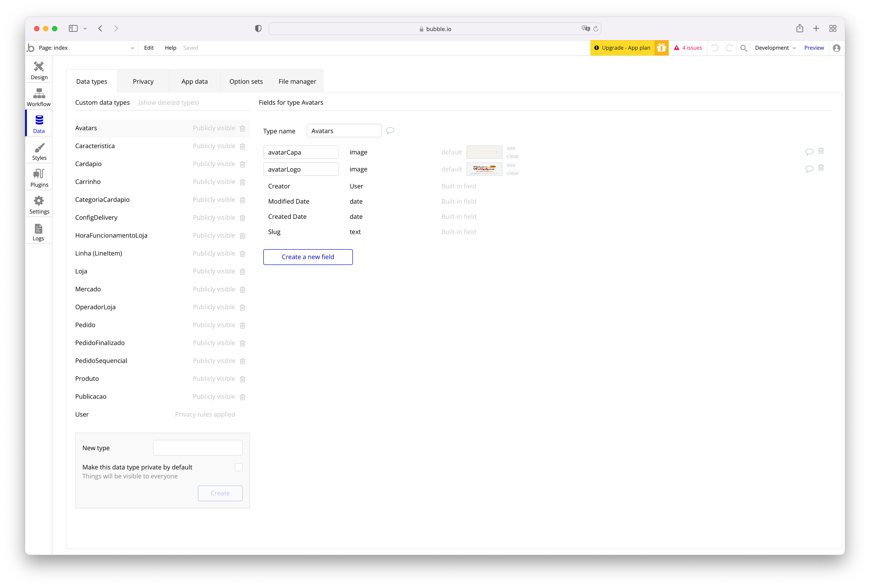Expand the Safari sidebar options chevron

85,29
